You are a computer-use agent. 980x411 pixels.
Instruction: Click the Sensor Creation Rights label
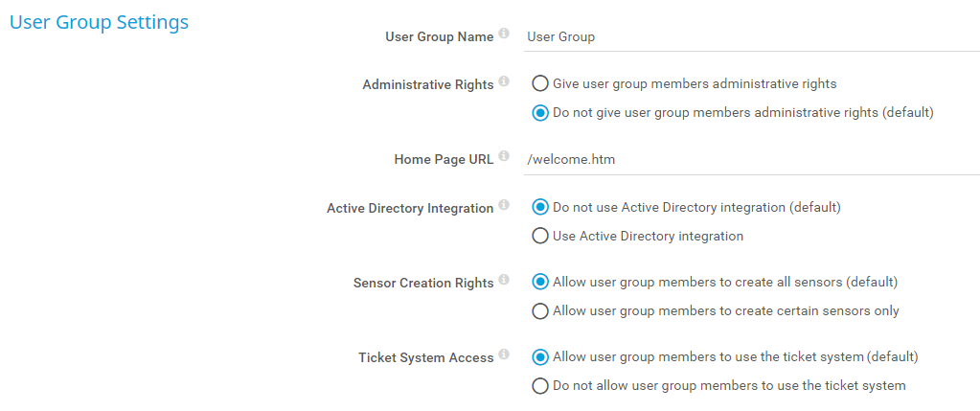point(423,284)
